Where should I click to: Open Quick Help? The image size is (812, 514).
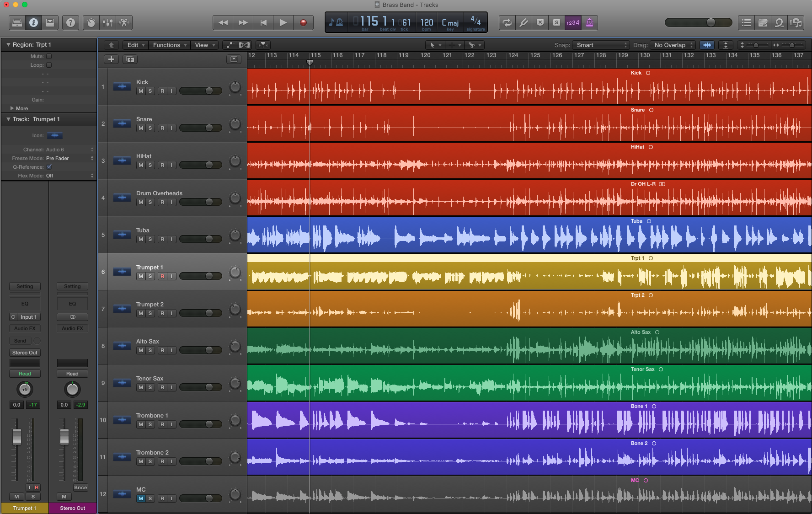pos(70,22)
